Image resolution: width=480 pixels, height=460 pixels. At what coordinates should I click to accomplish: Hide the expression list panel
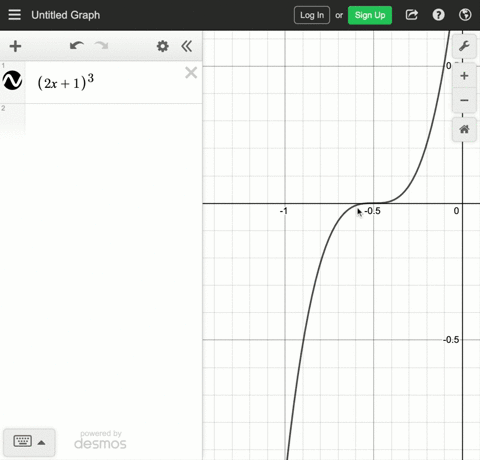pyautogui.click(x=187, y=46)
